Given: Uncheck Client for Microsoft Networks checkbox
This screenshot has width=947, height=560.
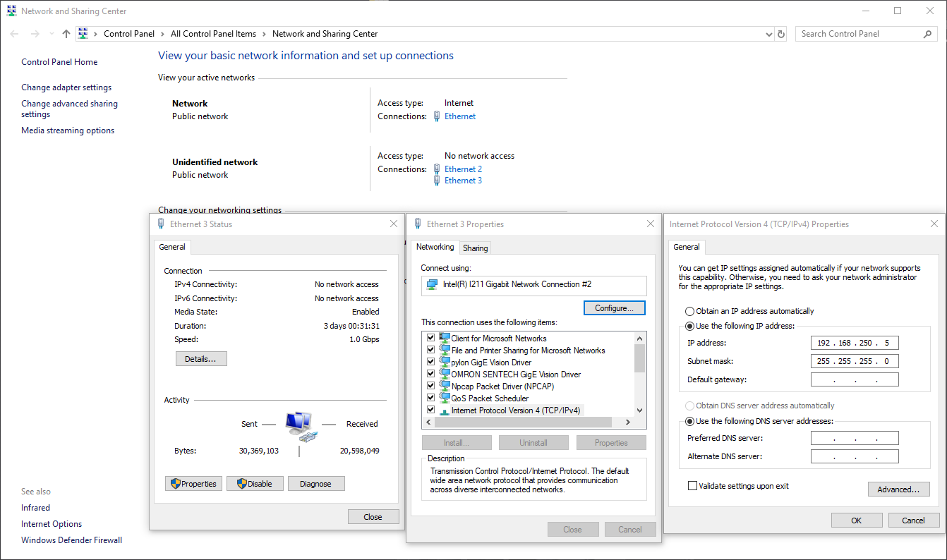Looking at the screenshot, I should pos(430,339).
